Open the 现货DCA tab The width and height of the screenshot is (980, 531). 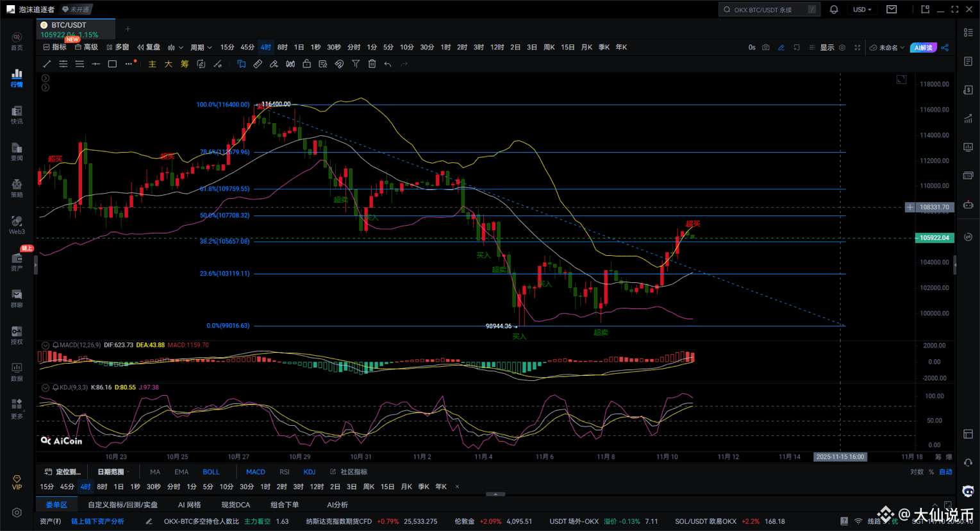[235, 505]
